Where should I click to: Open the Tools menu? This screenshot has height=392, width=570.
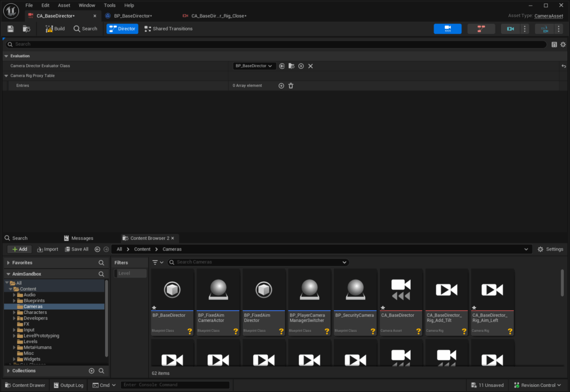coord(110,5)
